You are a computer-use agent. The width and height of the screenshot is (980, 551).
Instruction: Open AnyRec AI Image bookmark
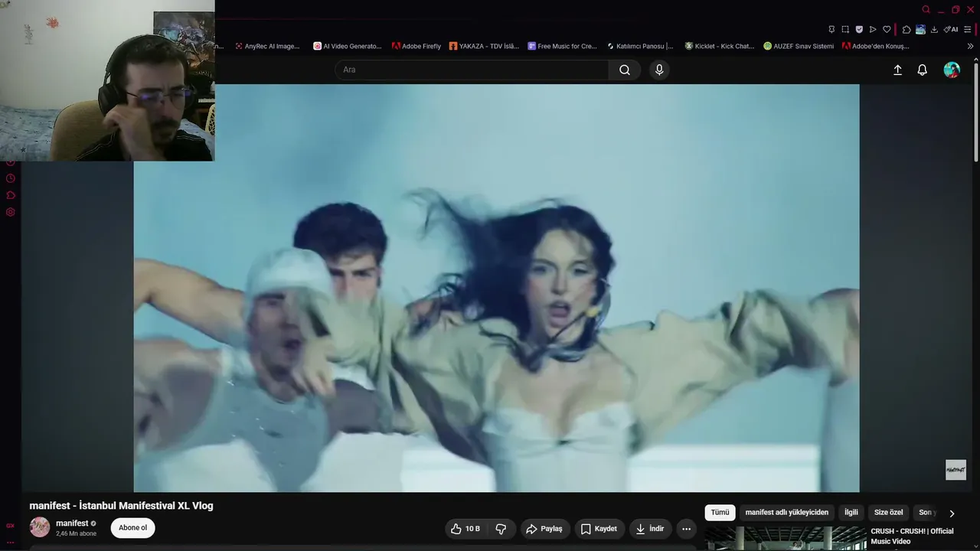point(267,46)
